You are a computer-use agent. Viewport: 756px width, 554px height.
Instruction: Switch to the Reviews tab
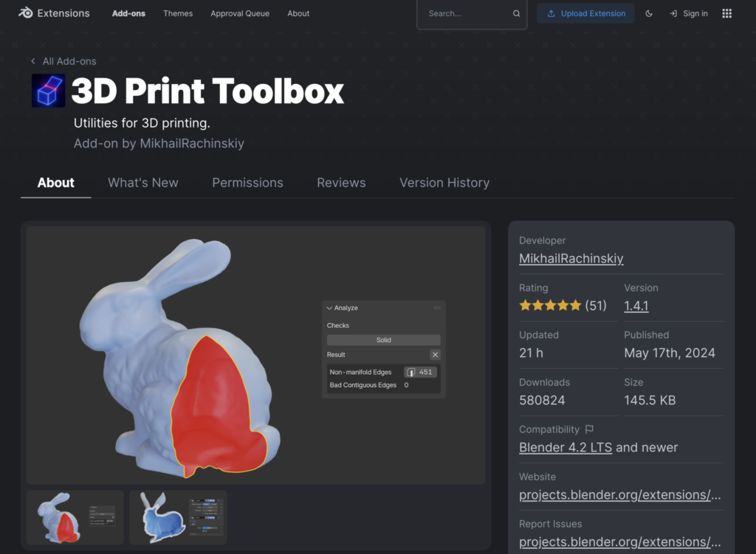[341, 183]
